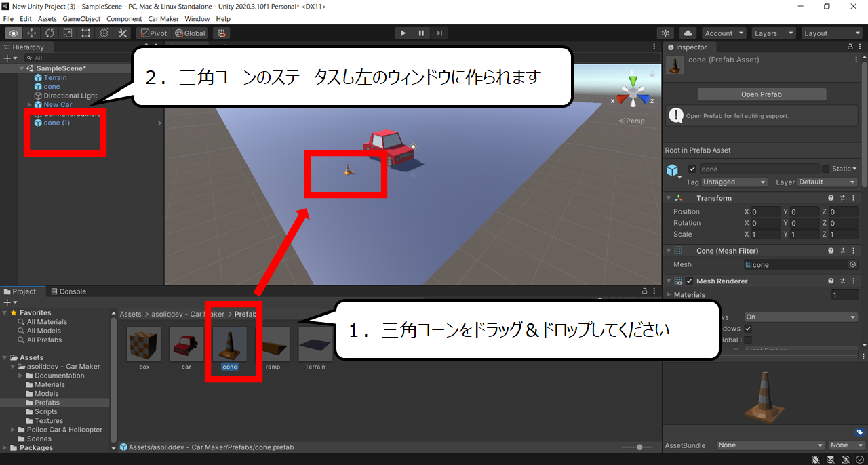
Task: Open the Component menu
Action: pos(124,19)
